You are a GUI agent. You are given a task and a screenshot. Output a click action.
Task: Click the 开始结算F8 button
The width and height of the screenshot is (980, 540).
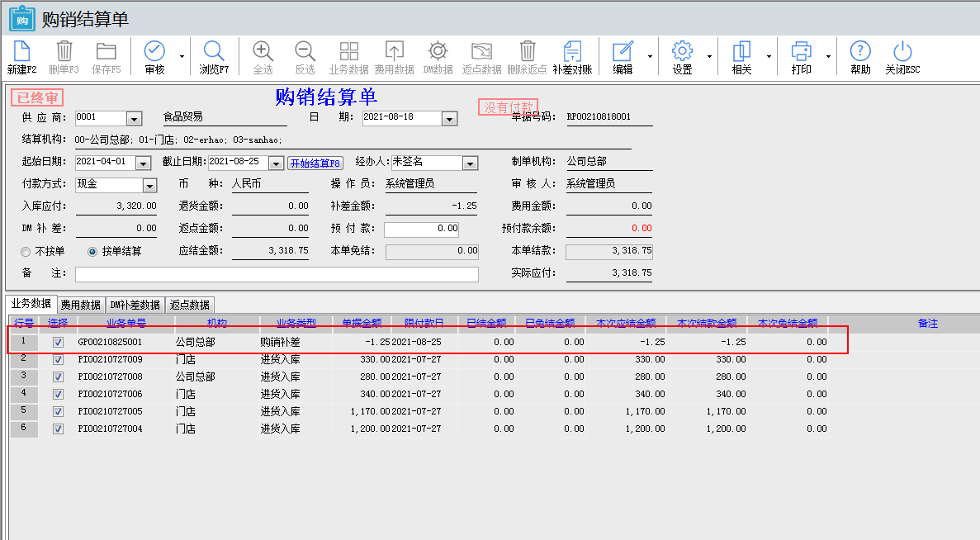point(315,163)
